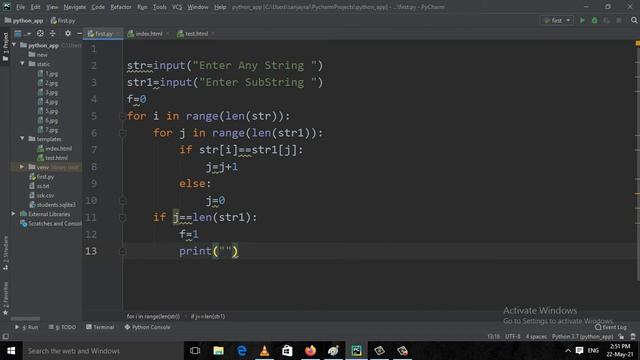Image resolution: width=640 pixels, height=360 pixels.
Task: Select 1.jpg in the static folder
Action: pyautogui.click(x=48, y=73)
